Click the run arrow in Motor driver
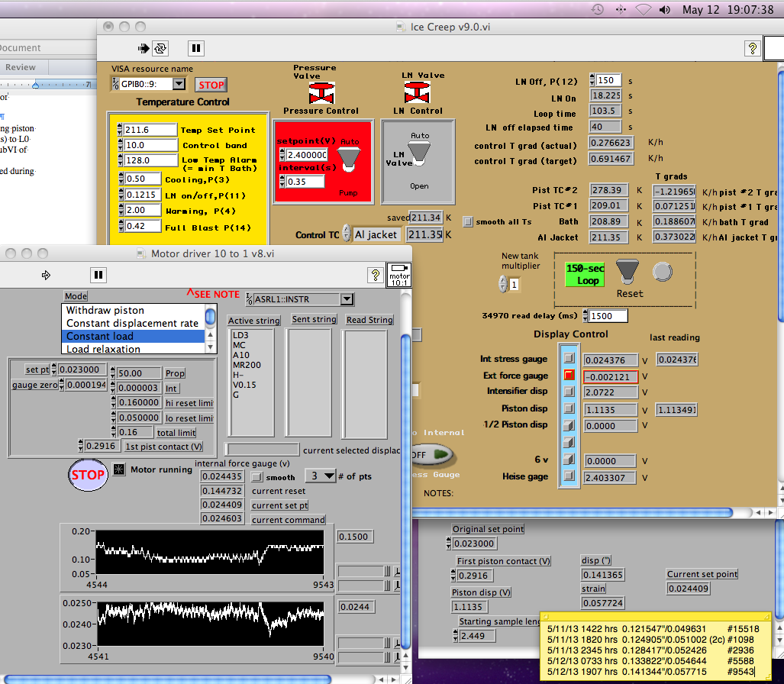The height and width of the screenshot is (684, 784). pos(45,275)
